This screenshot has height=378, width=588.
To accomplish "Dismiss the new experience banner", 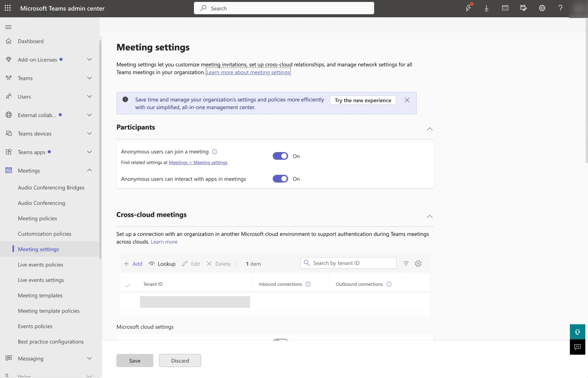I will 407,100.
